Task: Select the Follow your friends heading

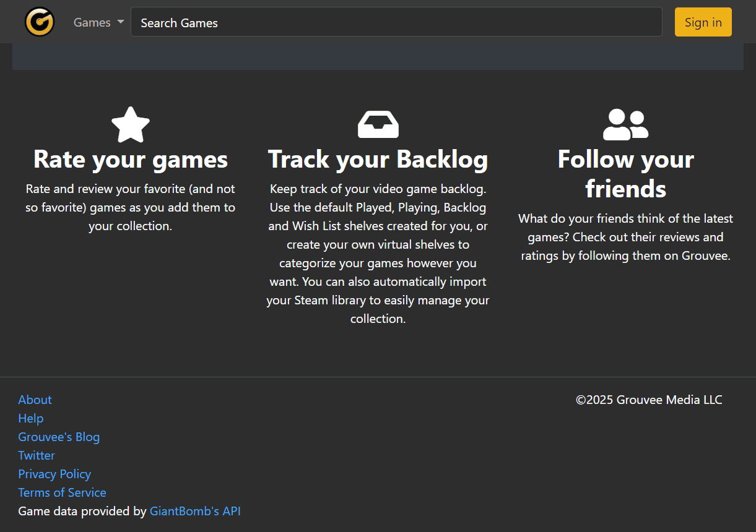Action: coord(625,174)
